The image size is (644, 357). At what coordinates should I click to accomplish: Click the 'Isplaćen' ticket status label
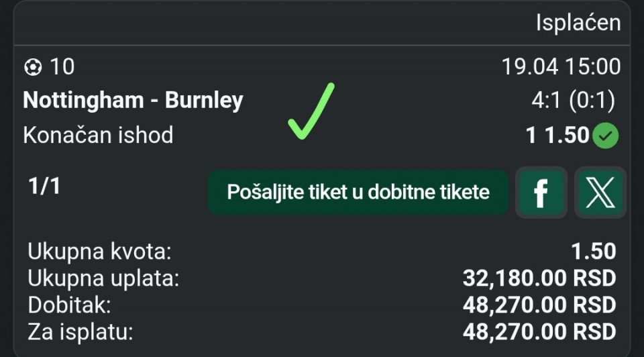[x=578, y=23]
